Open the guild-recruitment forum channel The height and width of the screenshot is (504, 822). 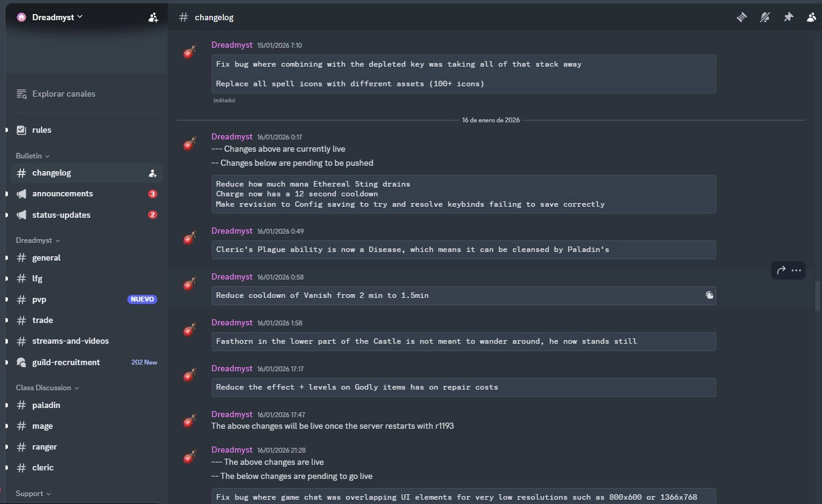tap(66, 362)
